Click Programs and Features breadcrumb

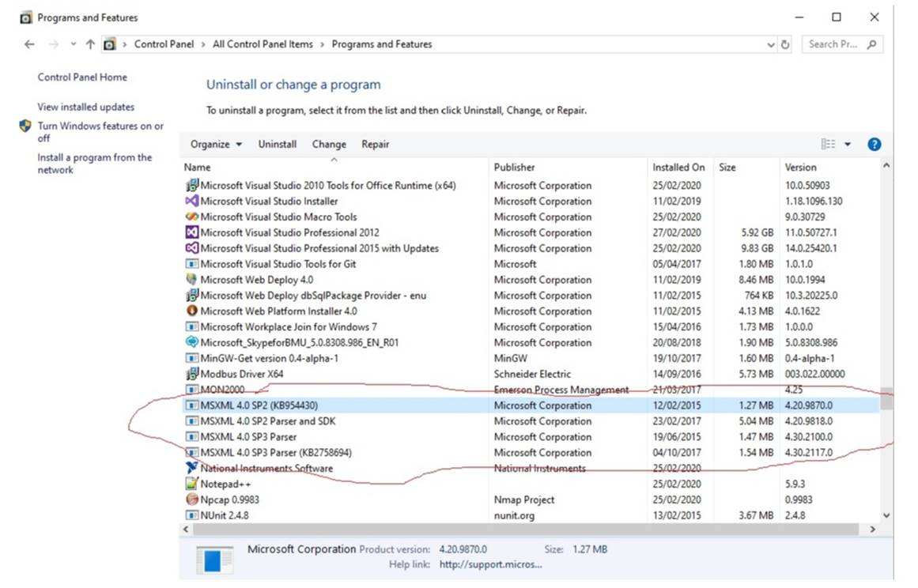(x=382, y=44)
